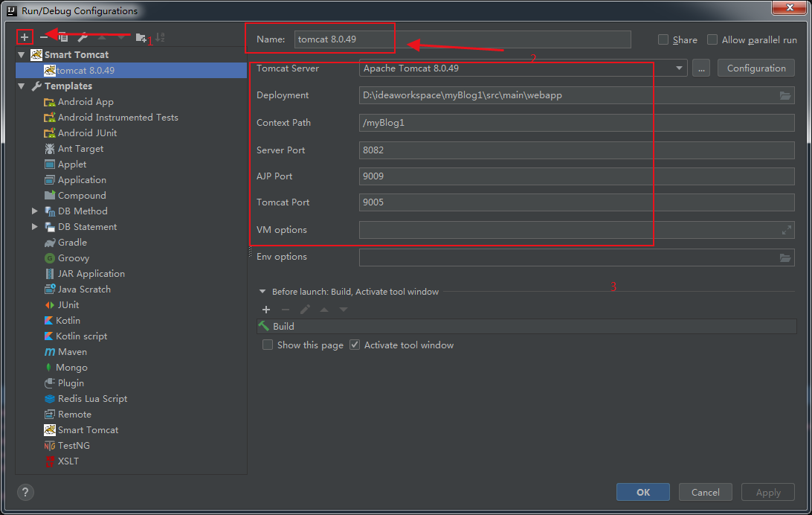Collapse the Before launch section
Screen dimensions: 812x515
click(262, 292)
